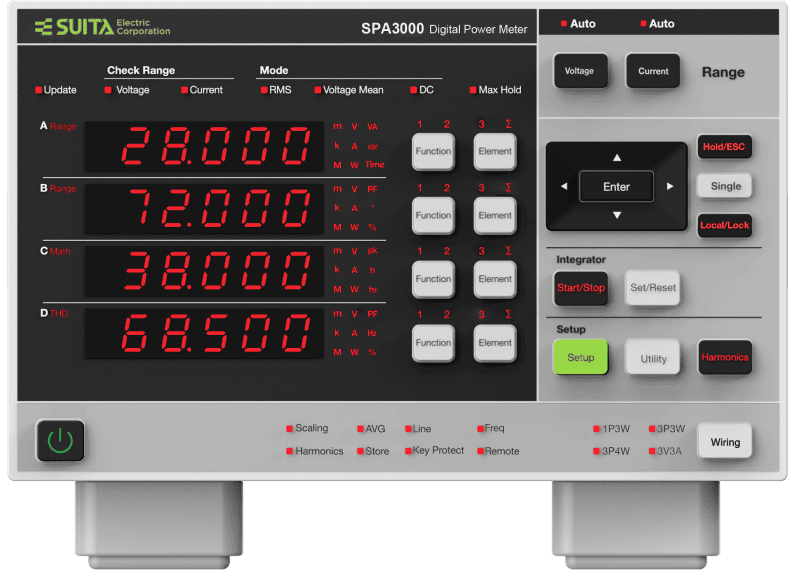Screen dimensions: 800x570
Task: Click Hz unit label beside display D
Action: (372, 333)
